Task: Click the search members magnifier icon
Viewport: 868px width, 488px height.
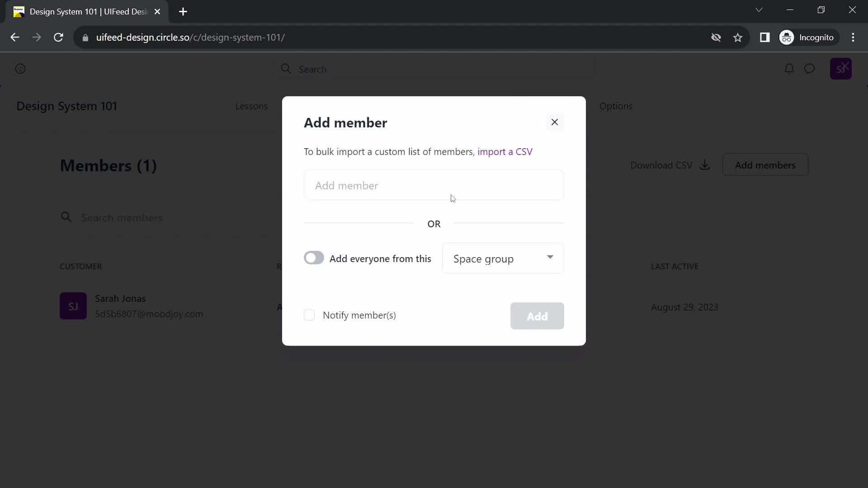Action: tap(66, 217)
